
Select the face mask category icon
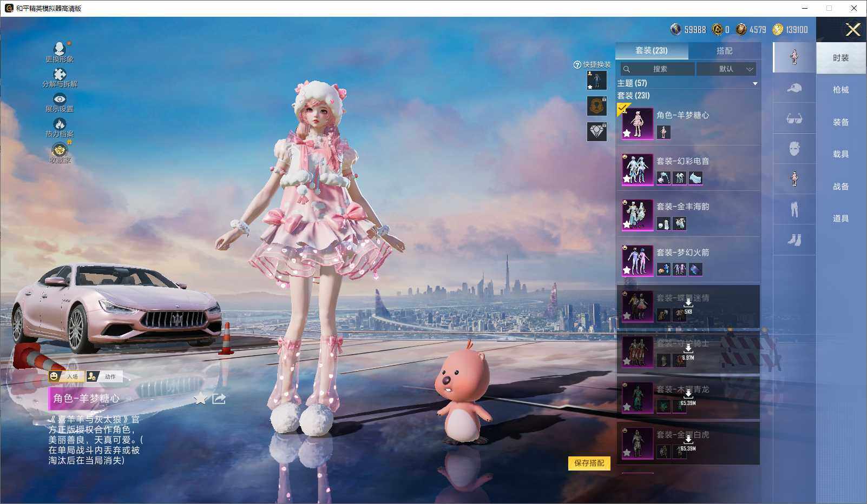pos(794,149)
